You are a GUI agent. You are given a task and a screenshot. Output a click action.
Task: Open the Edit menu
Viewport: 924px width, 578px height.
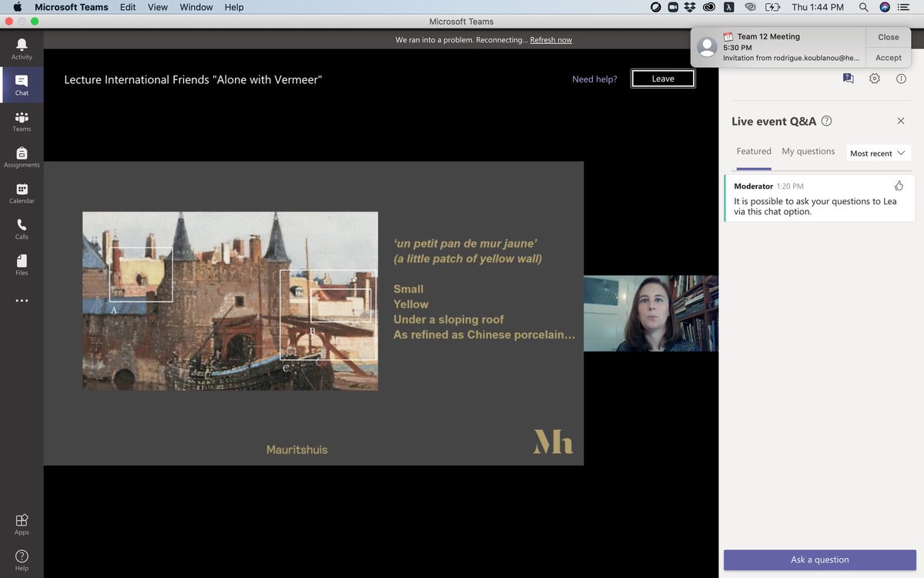(x=128, y=7)
